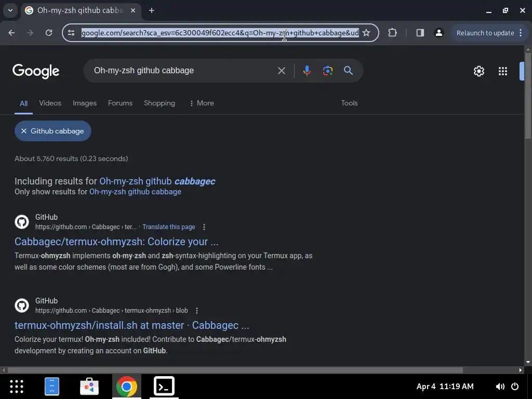This screenshot has width=532, height=399.
Task: Open the Chrome profile avatar
Action: 438,33
